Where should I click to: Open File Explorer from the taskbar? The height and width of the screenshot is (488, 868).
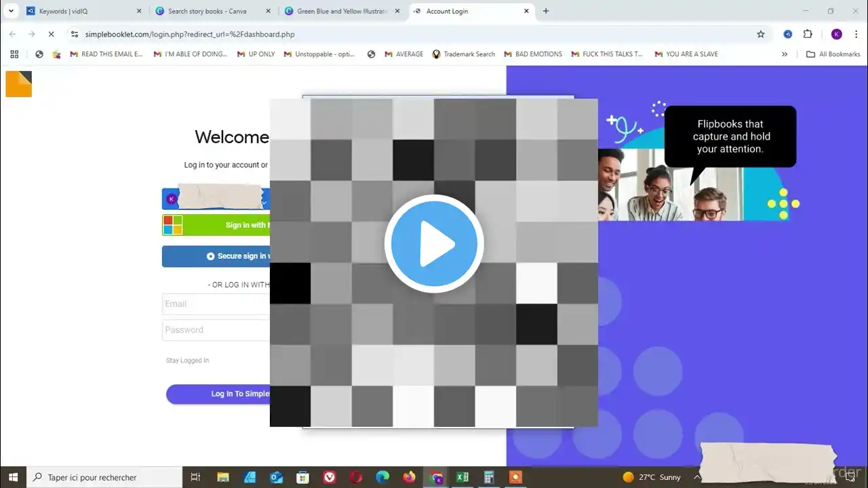223,477
